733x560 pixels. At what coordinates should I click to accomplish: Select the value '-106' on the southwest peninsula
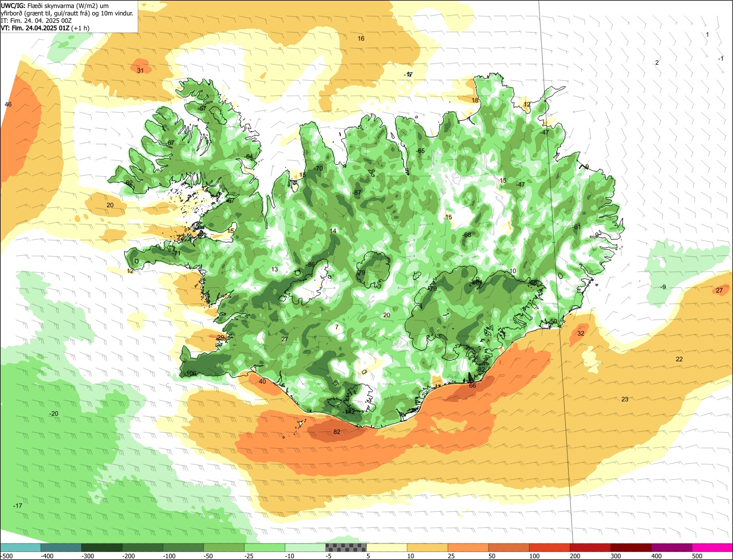tap(191, 374)
